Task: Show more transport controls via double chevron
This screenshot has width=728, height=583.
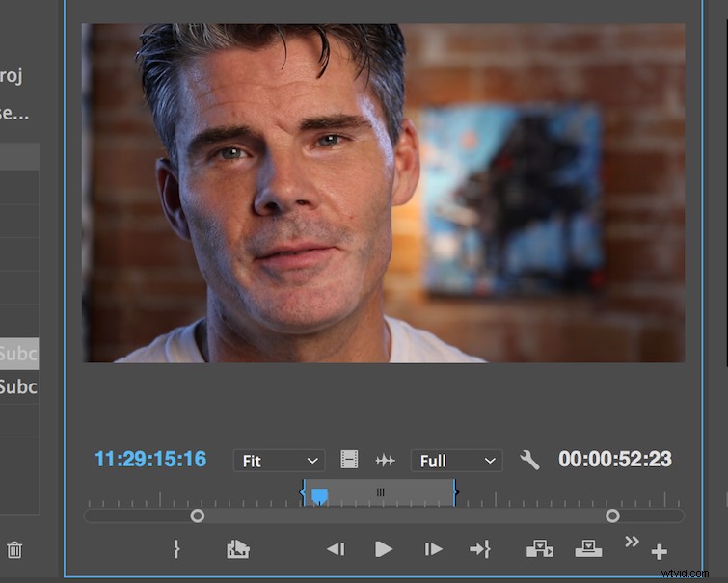Action: [632, 542]
